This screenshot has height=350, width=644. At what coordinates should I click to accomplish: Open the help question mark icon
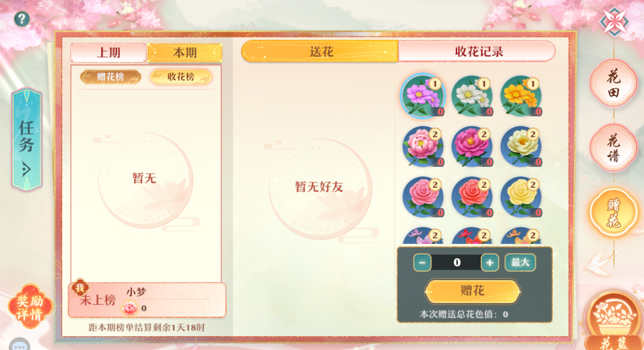coord(22,19)
